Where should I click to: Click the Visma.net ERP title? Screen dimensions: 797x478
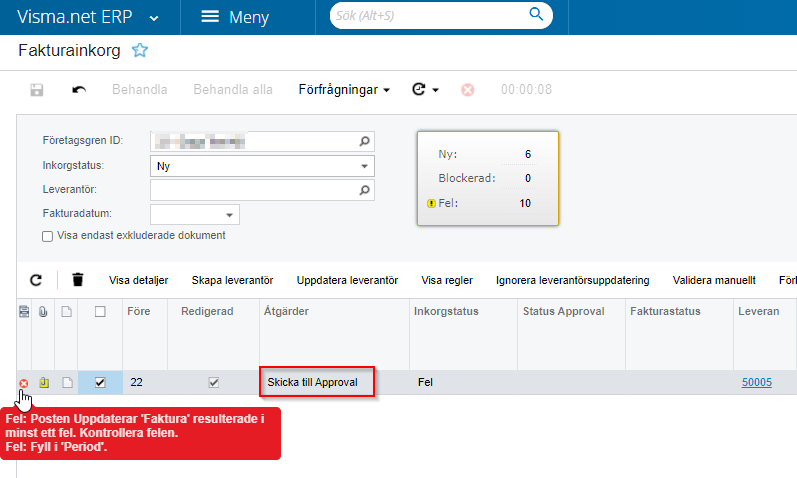[75, 17]
